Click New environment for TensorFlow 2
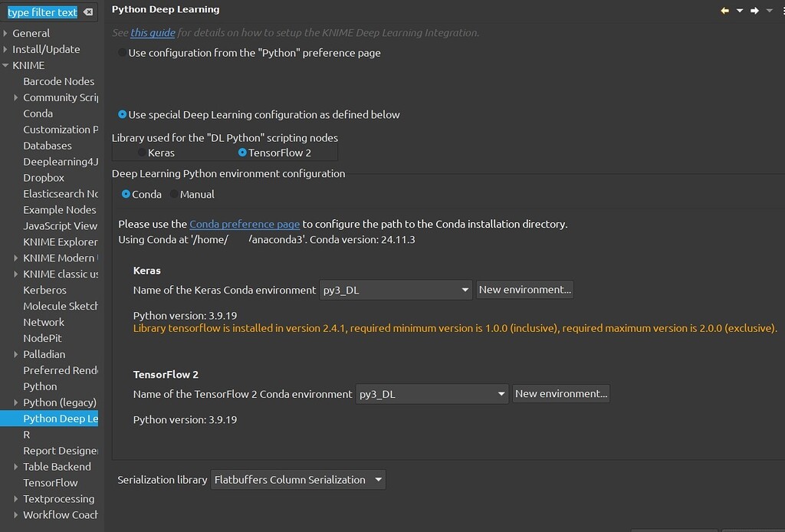Screen dimensions: 785x532 tap(561, 393)
